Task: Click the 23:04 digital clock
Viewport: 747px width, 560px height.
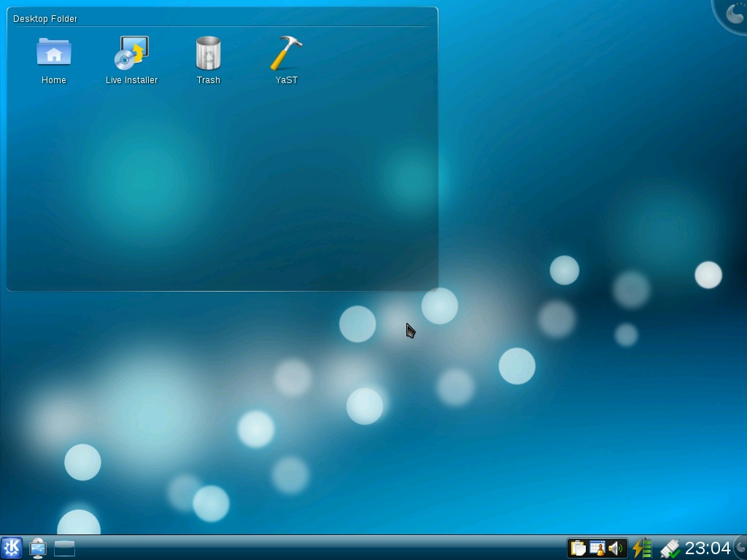Action: point(708,548)
